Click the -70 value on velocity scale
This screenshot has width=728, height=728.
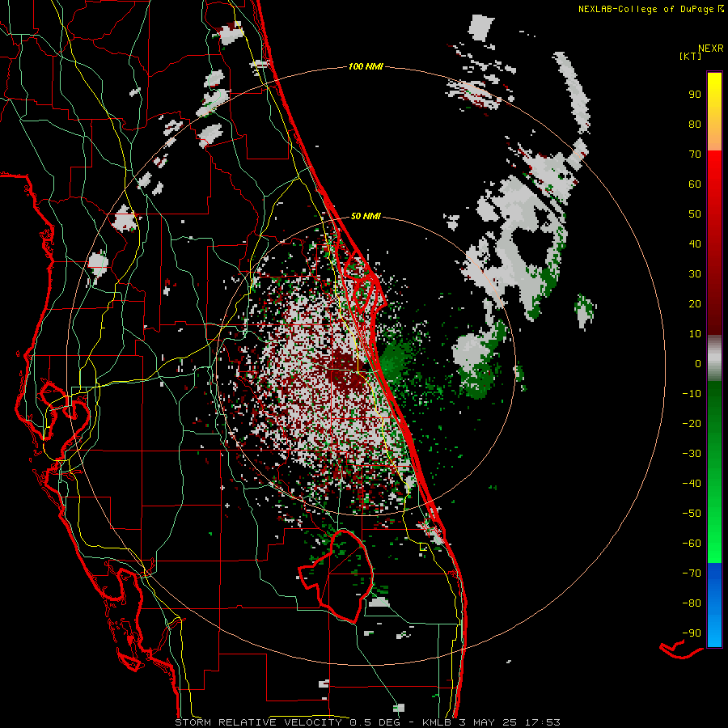tap(692, 574)
